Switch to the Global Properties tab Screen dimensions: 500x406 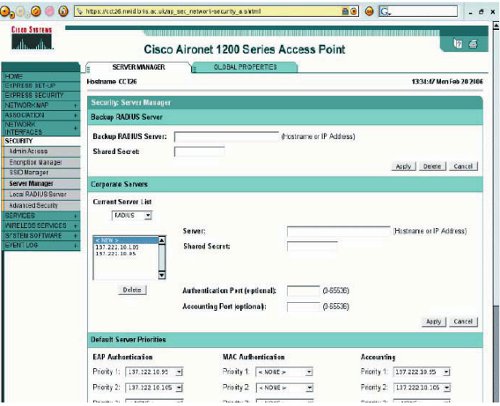(x=245, y=67)
